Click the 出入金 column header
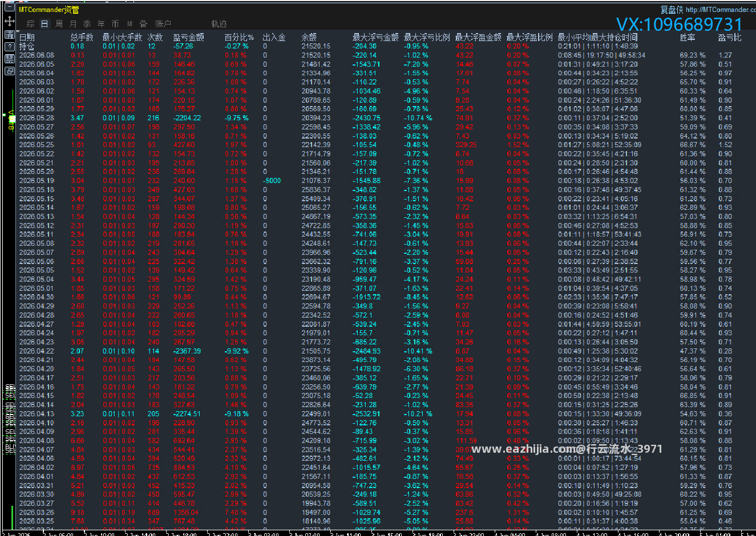 click(x=274, y=37)
